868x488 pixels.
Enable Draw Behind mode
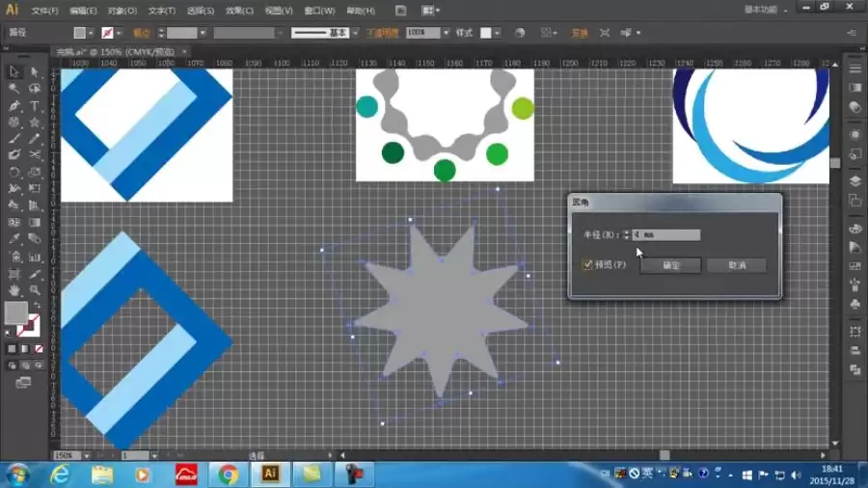[x=25, y=366]
